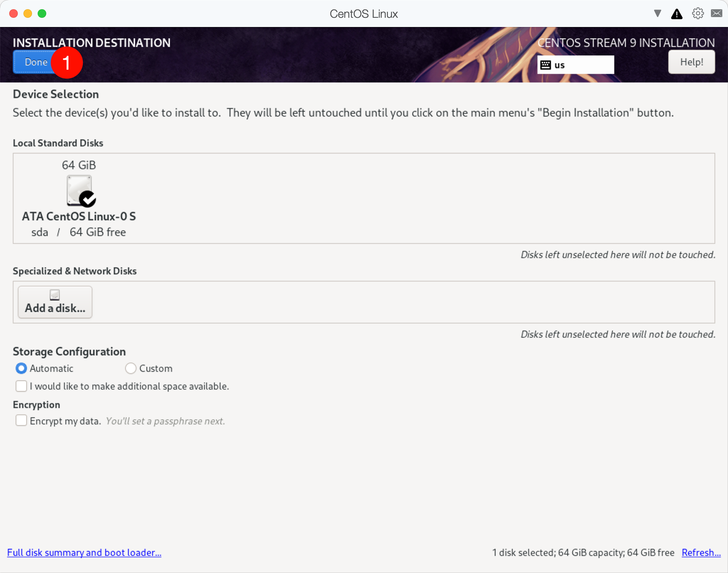Open Full disk summary and boot loader link
The width and height of the screenshot is (728, 573).
click(84, 552)
